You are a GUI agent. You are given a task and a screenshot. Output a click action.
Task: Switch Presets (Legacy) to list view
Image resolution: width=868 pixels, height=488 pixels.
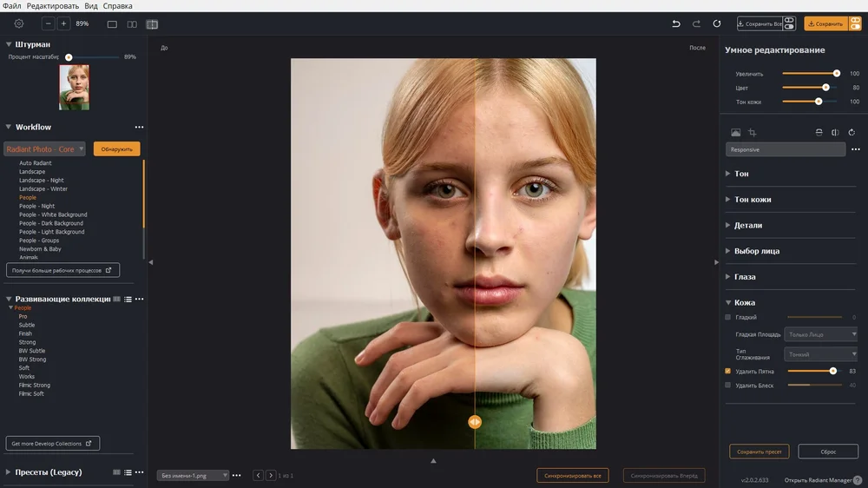[128, 472]
